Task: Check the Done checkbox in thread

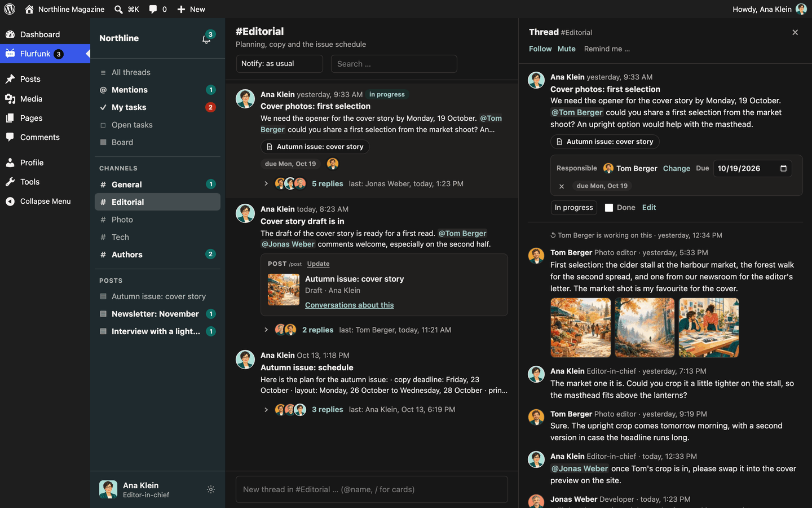Action: (x=609, y=208)
